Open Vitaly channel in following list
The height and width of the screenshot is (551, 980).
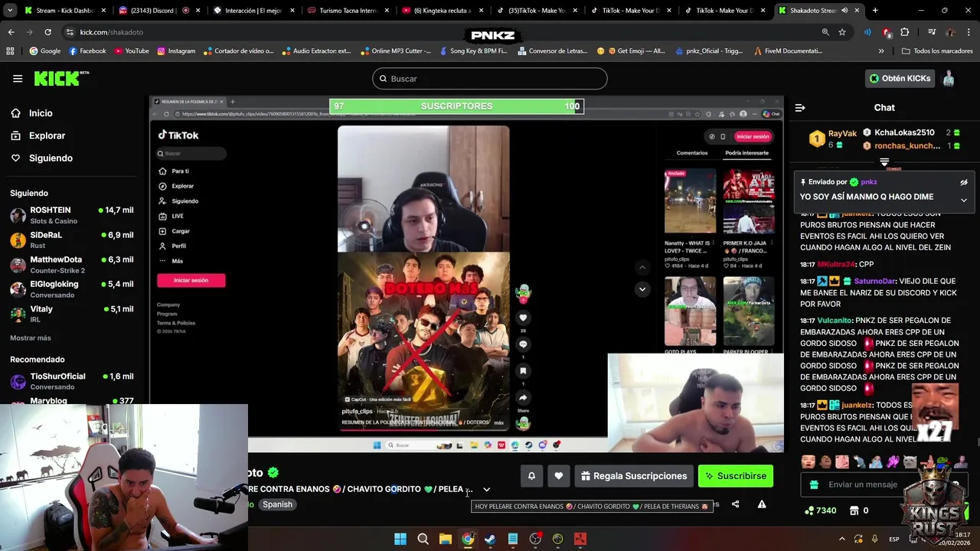pyautogui.click(x=72, y=314)
